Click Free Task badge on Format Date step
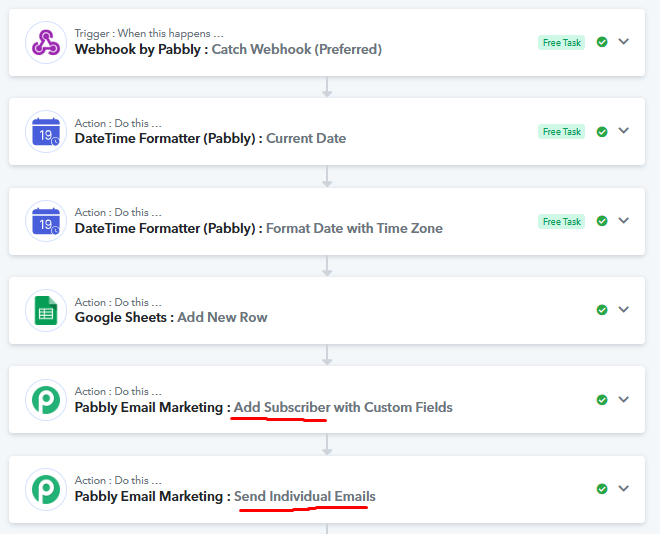The height and width of the screenshot is (534, 660). (x=561, y=221)
